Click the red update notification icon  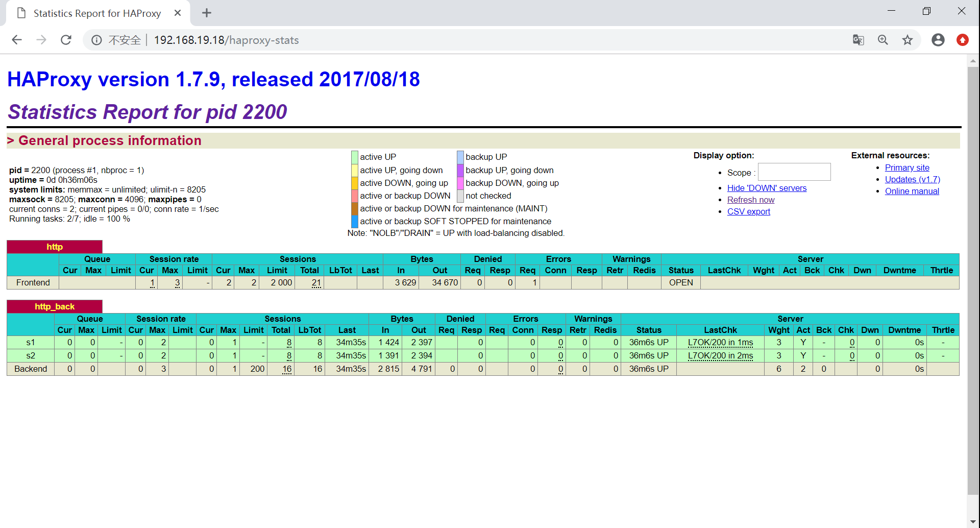pos(963,40)
